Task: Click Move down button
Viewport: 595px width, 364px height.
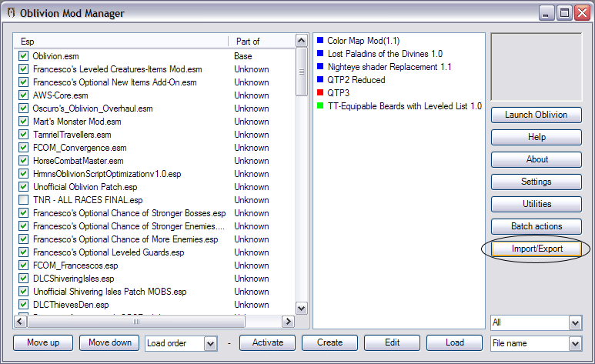Action: click(109, 342)
